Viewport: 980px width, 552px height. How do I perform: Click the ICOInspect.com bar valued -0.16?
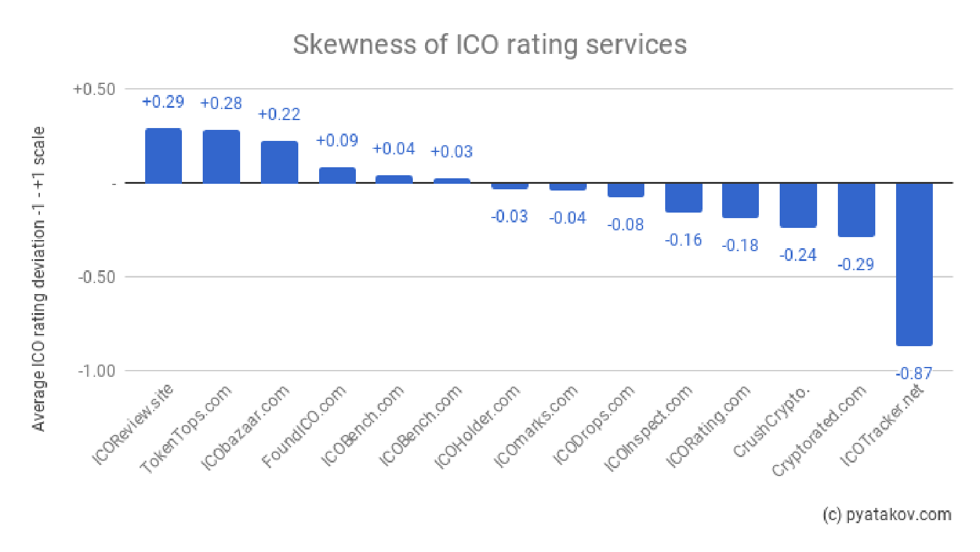point(684,197)
